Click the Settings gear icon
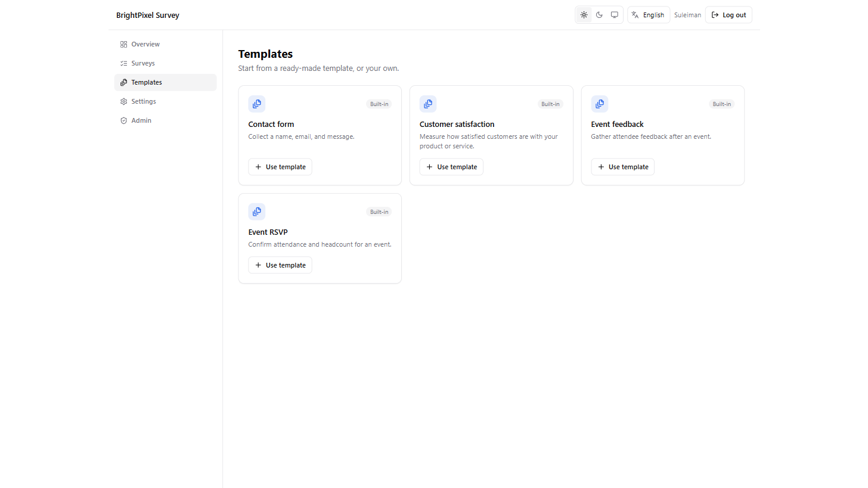Viewport: 868px width, 488px height. click(x=123, y=101)
